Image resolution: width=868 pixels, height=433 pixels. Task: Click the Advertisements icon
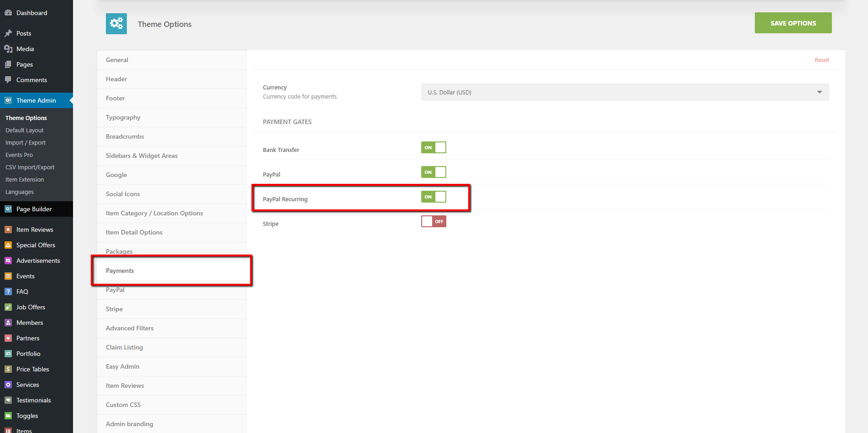[x=8, y=261]
